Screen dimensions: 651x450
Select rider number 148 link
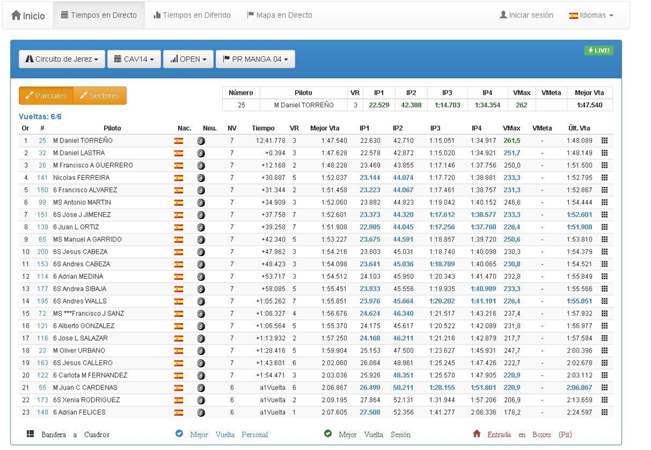click(x=42, y=412)
